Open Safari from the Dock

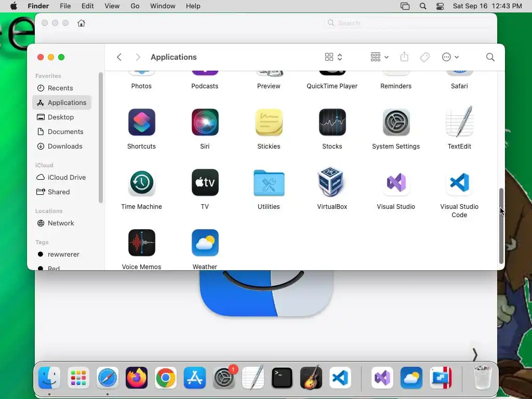(108, 378)
